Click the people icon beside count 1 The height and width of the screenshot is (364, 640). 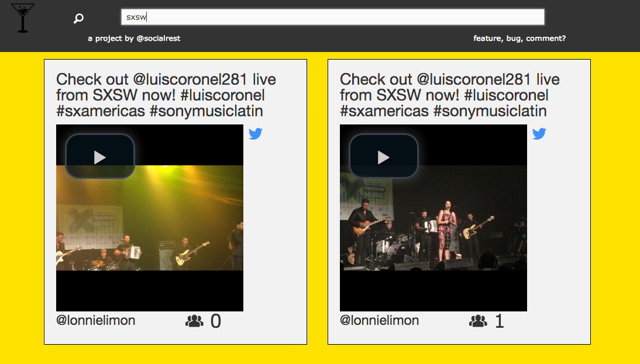[x=478, y=321]
